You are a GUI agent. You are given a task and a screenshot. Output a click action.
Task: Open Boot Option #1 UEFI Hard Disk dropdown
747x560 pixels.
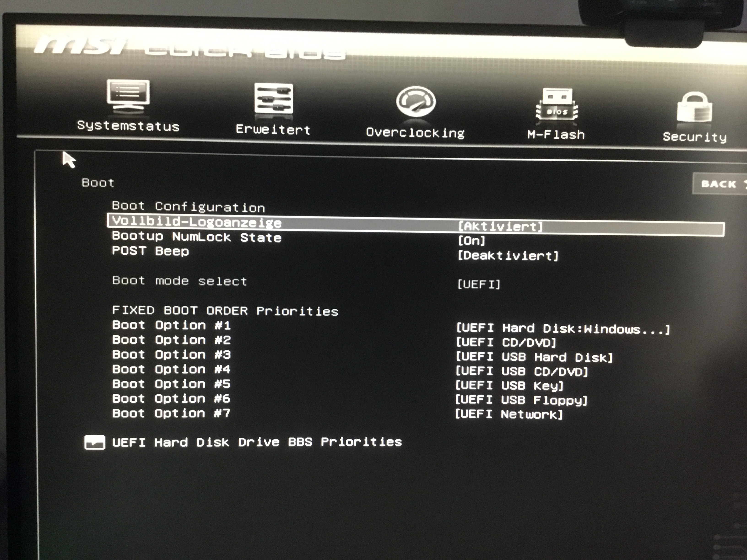(x=562, y=329)
